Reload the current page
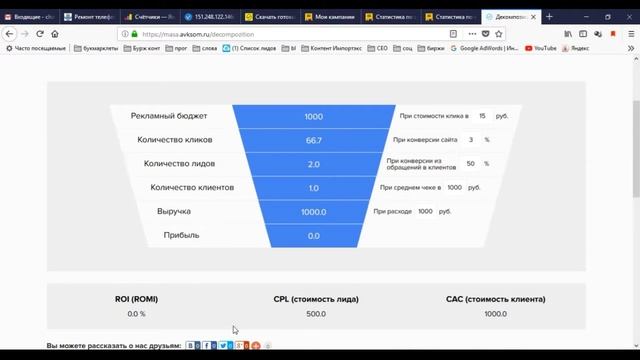 (40, 34)
